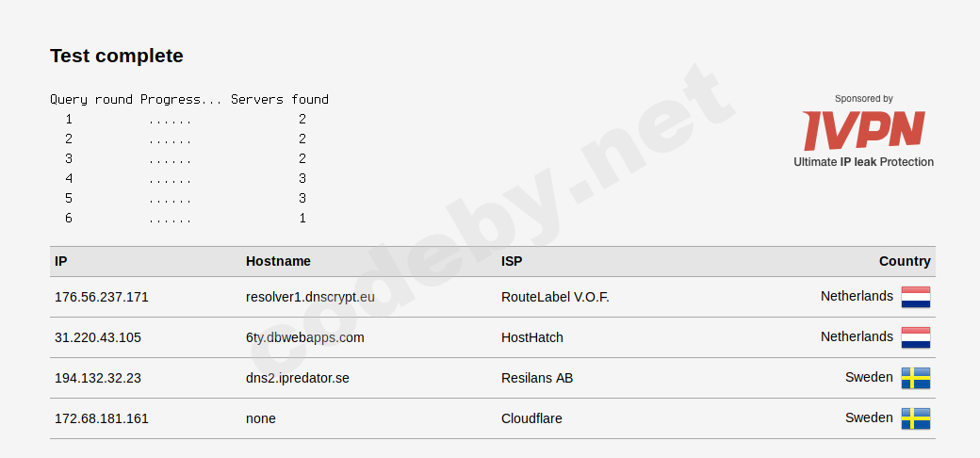Select IP address 31.220.43.105

tap(98, 337)
